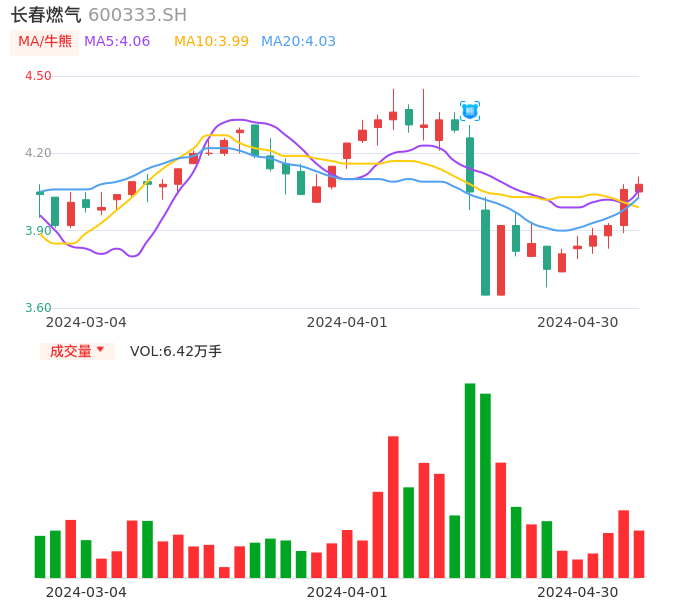This screenshot has width=686, height=606.
Task: Click 2024-04-01 date under volume chart
Action: tap(347, 592)
